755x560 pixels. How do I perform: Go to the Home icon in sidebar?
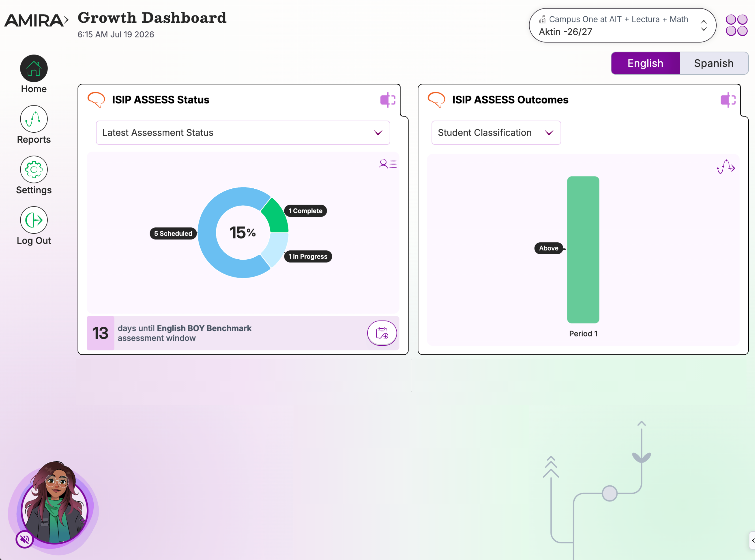(x=34, y=68)
